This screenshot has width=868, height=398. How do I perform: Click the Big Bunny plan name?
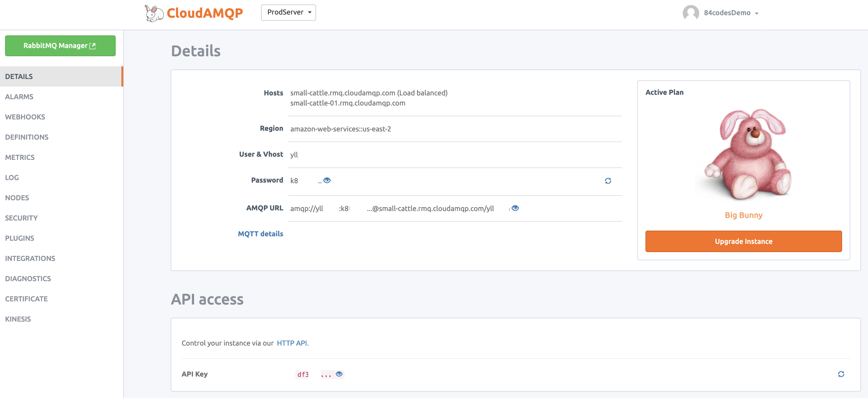(743, 215)
